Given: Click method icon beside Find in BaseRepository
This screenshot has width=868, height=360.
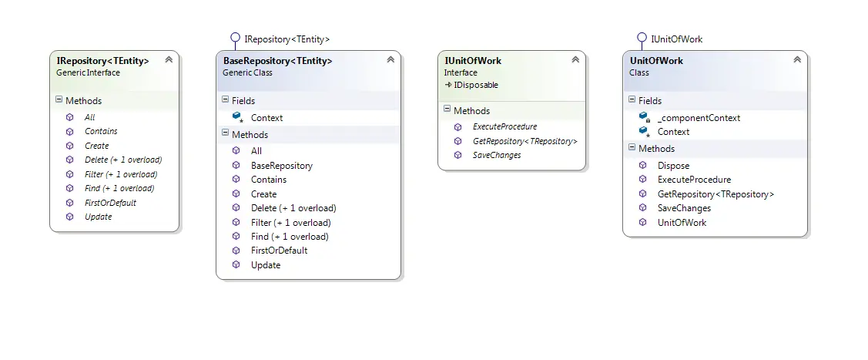Looking at the screenshot, I should click(x=236, y=237).
